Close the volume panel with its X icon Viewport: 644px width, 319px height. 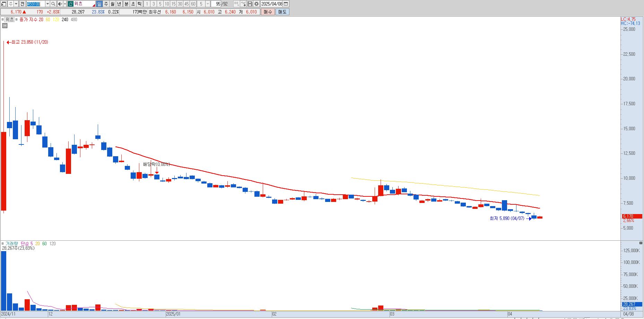[x=641, y=243]
